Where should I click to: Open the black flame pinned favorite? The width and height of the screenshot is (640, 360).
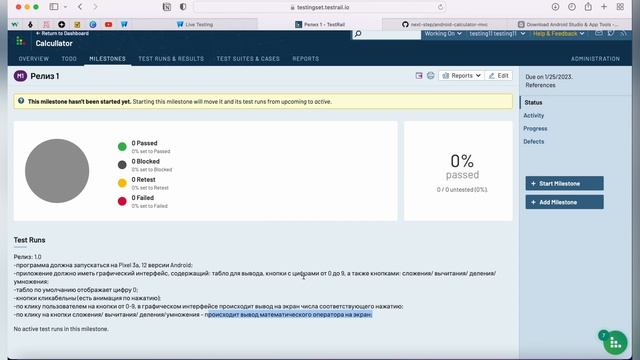tap(30, 24)
